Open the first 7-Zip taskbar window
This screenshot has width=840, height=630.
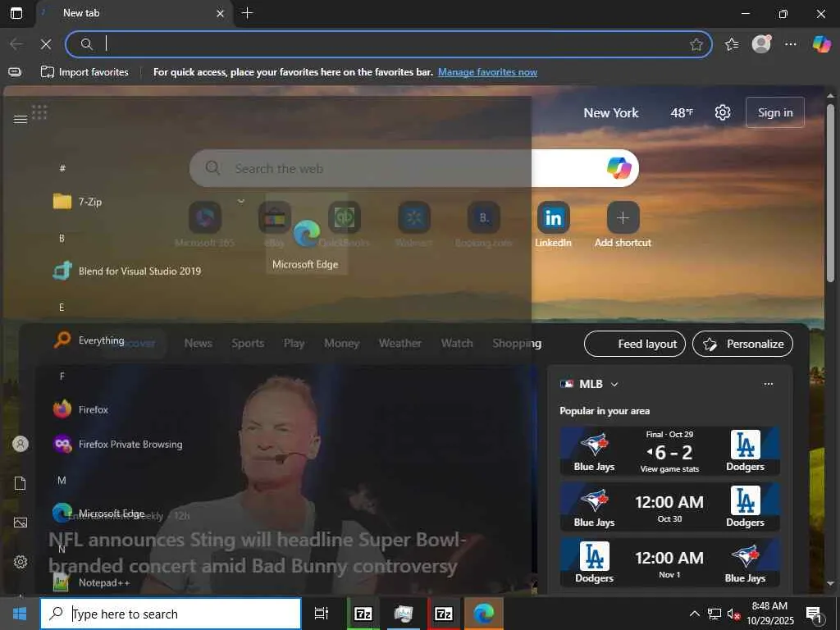pyautogui.click(x=363, y=614)
